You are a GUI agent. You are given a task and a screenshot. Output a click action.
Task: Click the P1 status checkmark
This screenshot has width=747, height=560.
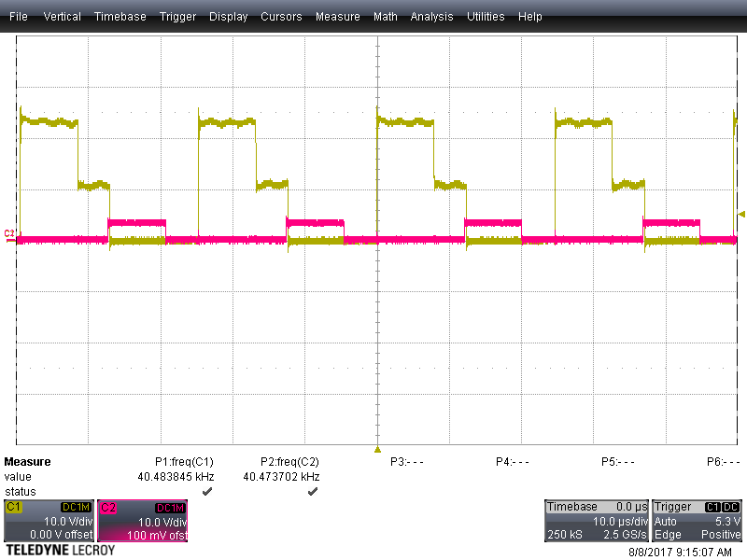click(x=207, y=492)
